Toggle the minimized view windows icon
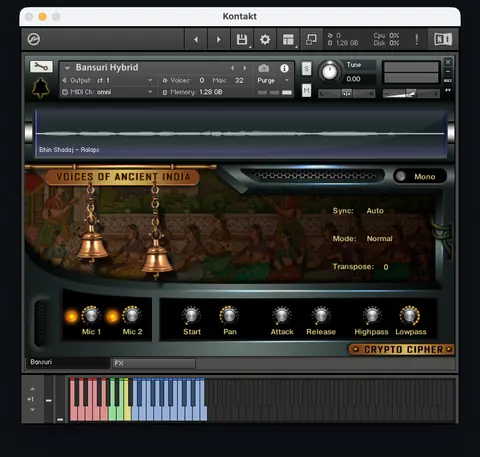480x457 pixels. (311, 40)
